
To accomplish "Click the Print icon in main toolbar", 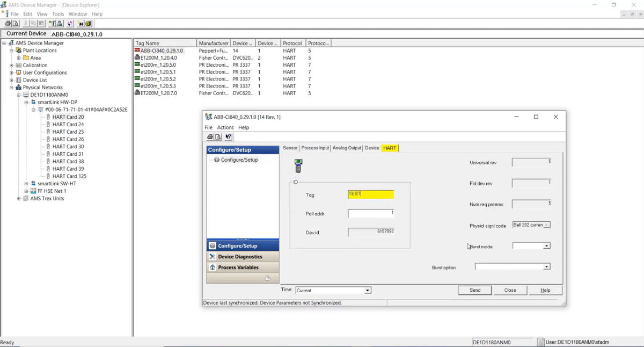I will (8, 24).
